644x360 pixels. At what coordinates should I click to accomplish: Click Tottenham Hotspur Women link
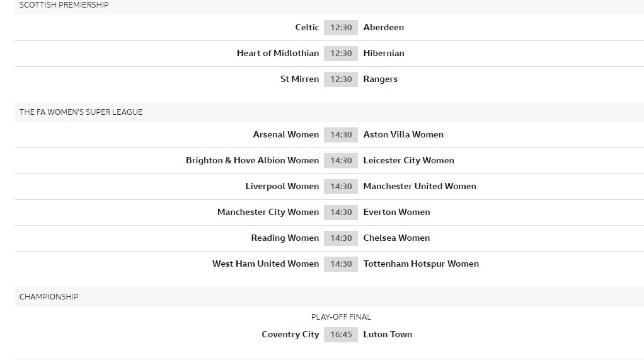421,264
